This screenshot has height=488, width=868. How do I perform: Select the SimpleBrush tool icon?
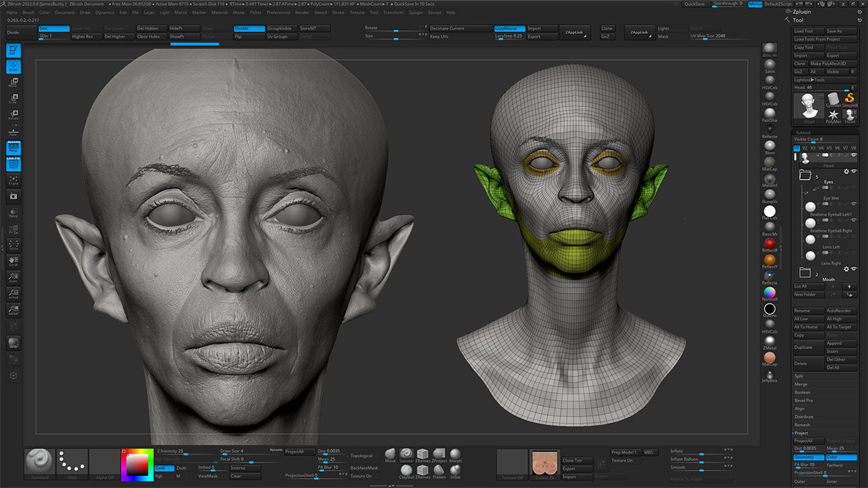click(849, 99)
